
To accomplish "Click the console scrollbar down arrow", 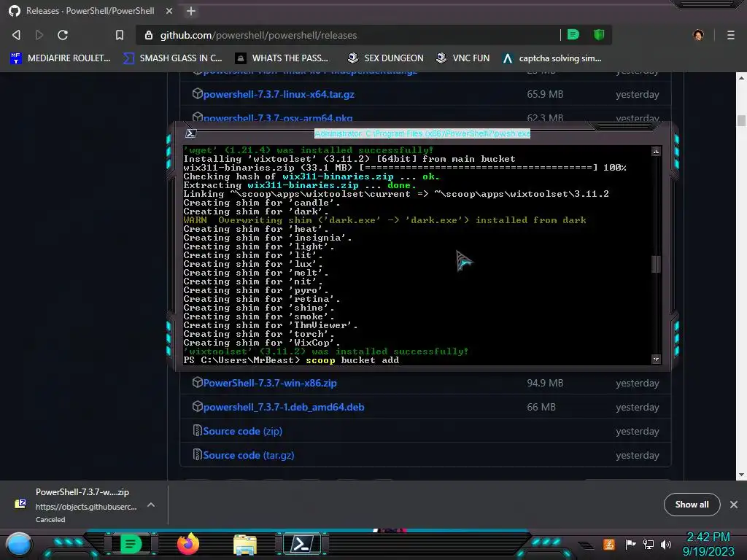I will pyautogui.click(x=656, y=359).
